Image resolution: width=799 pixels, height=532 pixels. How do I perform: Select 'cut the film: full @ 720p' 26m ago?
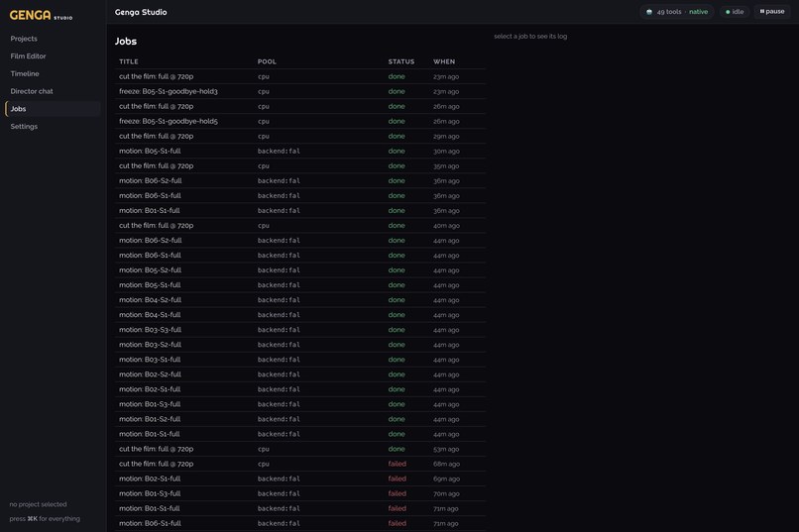click(300, 106)
